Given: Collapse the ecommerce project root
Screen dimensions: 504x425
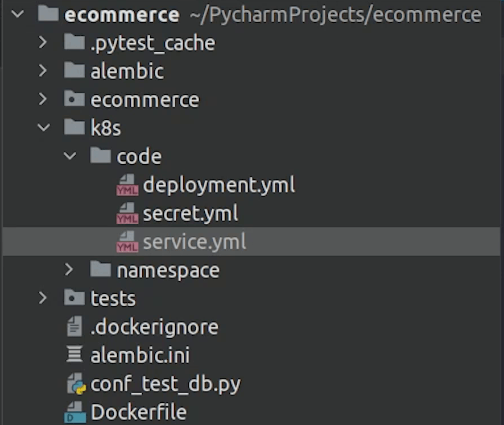Looking at the screenshot, I should pos(18,14).
